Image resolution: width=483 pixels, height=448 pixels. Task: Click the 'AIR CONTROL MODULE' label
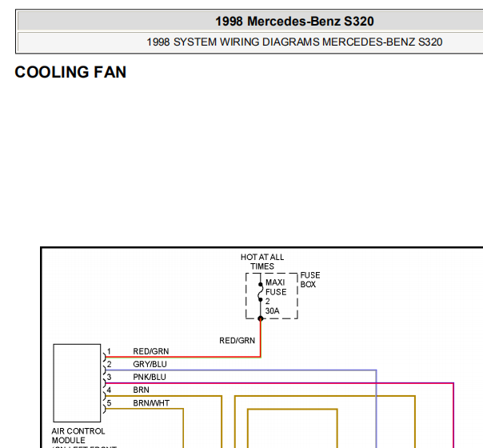78,435
